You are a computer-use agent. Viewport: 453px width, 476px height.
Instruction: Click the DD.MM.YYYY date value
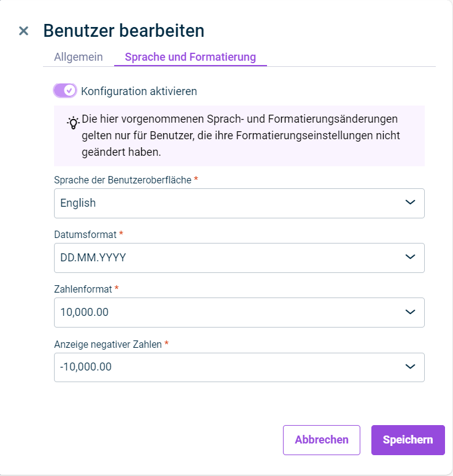pos(93,258)
